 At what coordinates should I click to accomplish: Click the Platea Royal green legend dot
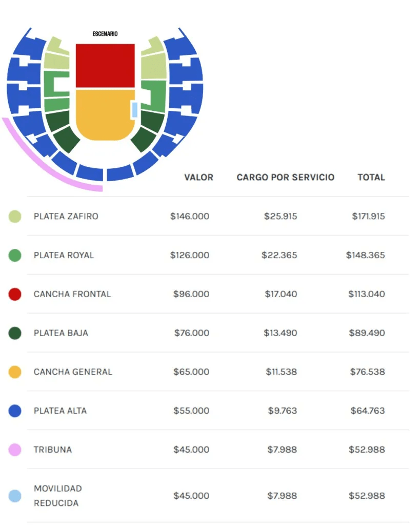tap(15, 255)
